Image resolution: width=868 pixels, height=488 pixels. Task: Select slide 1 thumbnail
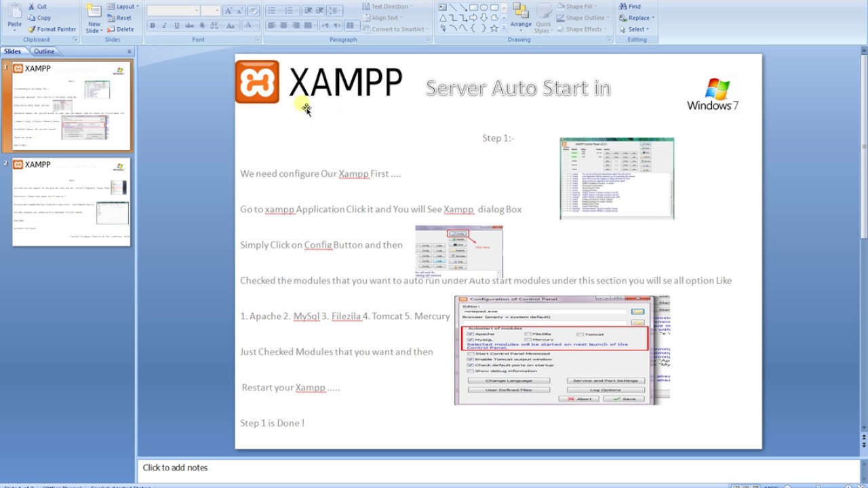pyautogui.click(x=71, y=106)
